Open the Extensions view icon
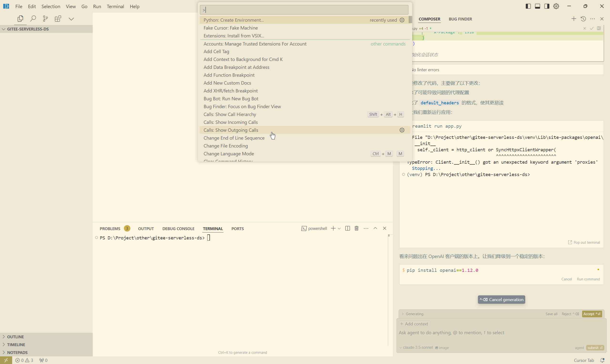Viewport: 610px width, 364px height. pyautogui.click(x=58, y=19)
